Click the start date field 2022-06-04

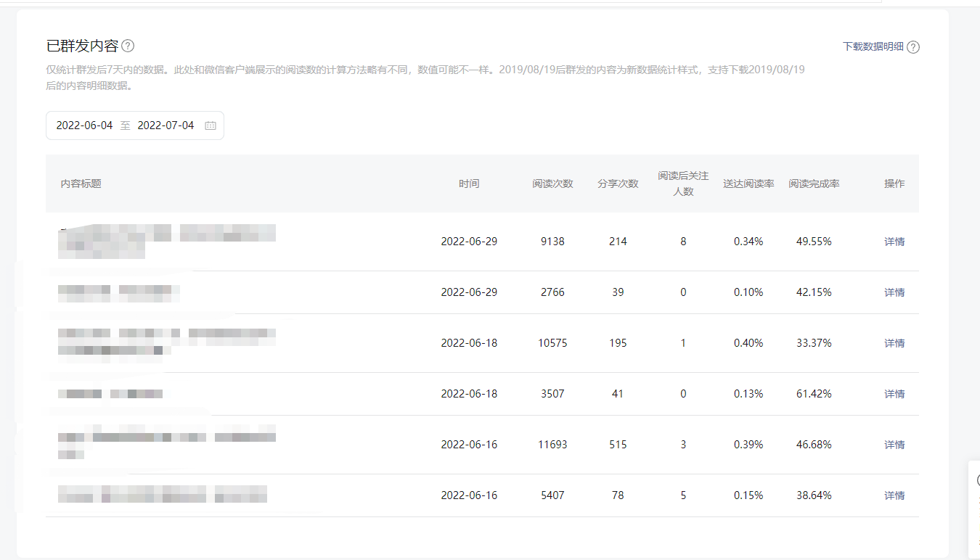click(84, 125)
